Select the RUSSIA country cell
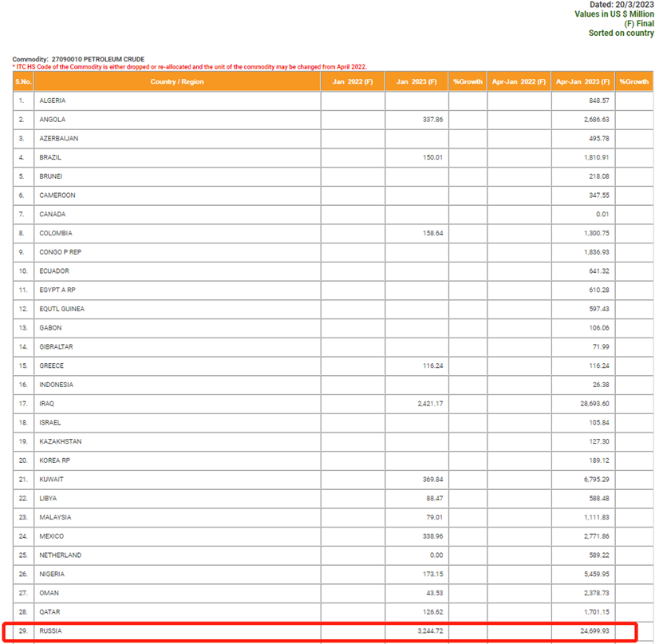The height and width of the screenshot is (644, 663). (50, 631)
